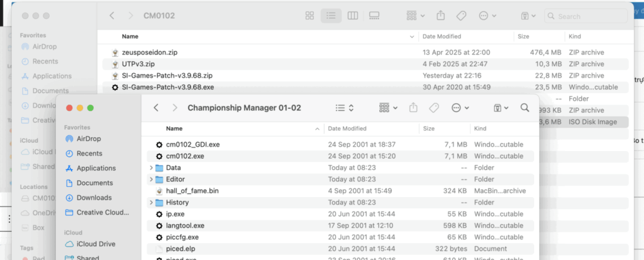
Task: Switch back window to column view
Action: pyautogui.click(x=352, y=16)
